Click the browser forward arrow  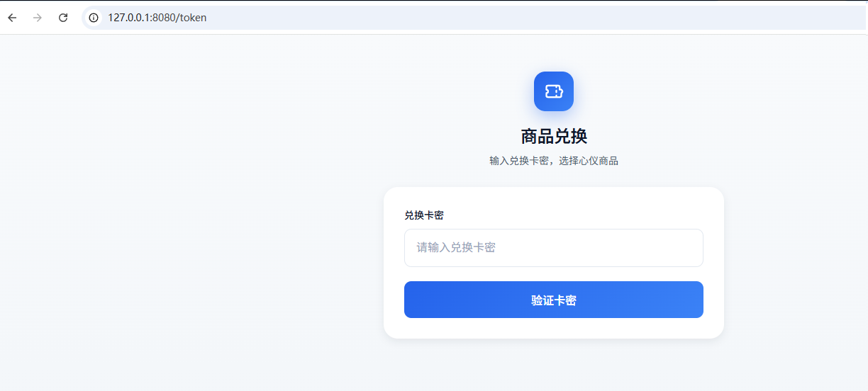(38, 18)
